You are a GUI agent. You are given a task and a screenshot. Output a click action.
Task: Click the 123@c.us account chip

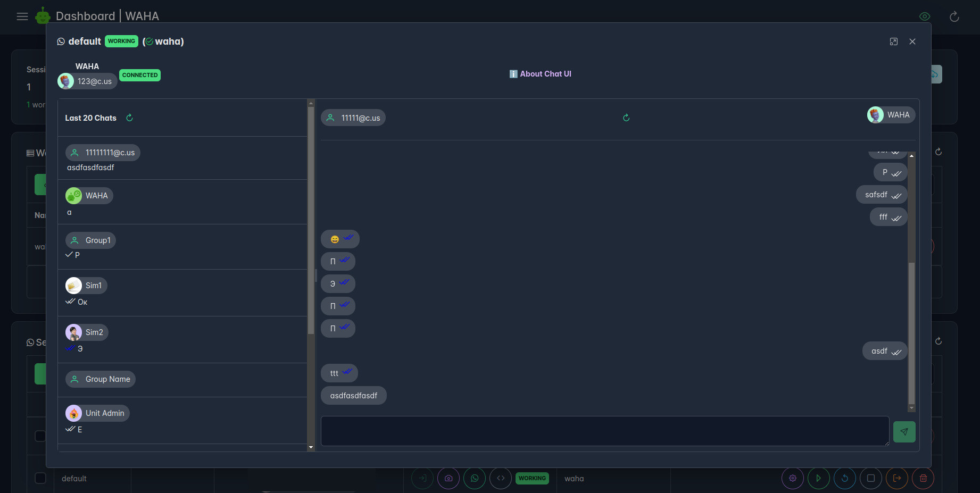click(x=87, y=81)
